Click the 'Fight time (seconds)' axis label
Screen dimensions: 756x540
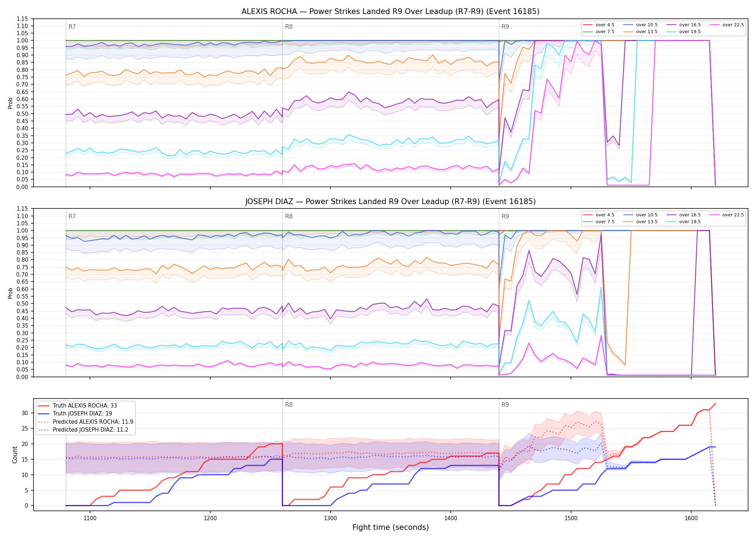(x=391, y=527)
